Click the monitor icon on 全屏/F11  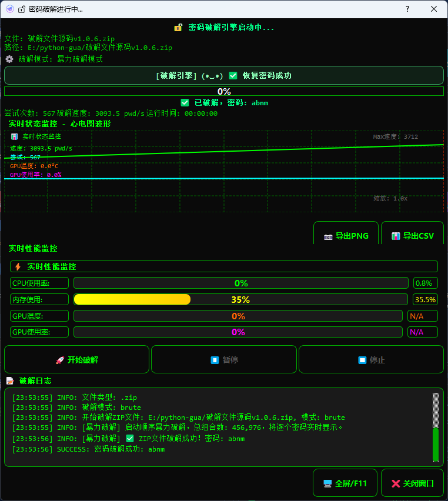pos(327,484)
